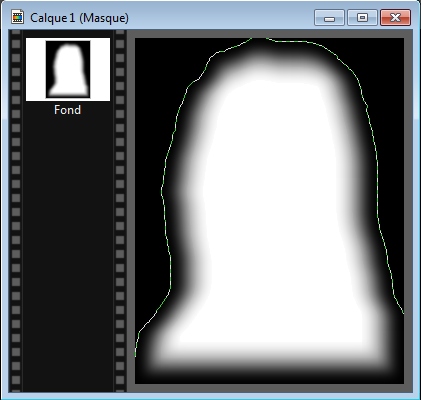Click the right filmstrip perforation strip
Screen dimensions: 421x400
(120, 211)
